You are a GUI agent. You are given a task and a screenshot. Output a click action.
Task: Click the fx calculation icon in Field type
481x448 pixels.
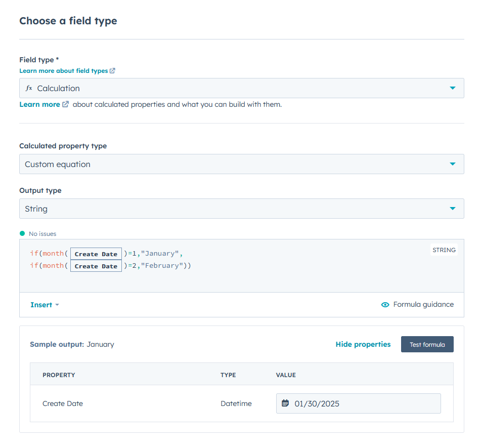(x=29, y=88)
